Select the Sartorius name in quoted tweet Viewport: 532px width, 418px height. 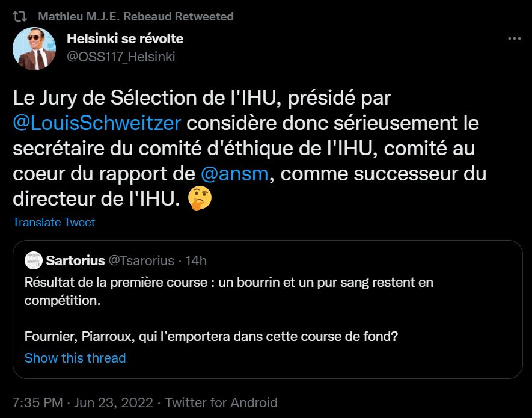76,260
